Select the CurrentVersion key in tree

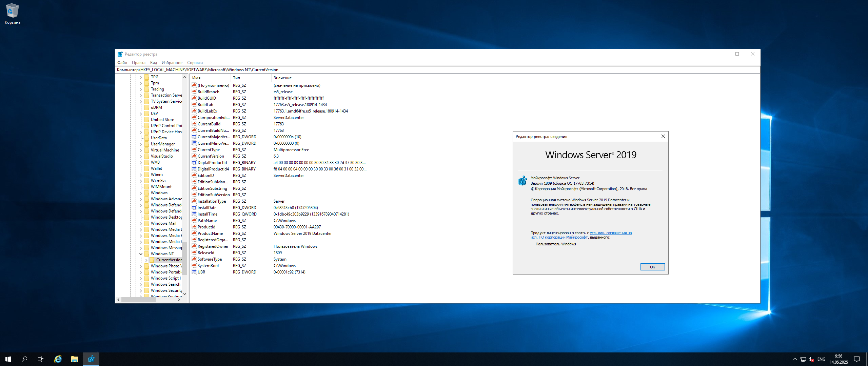tap(169, 260)
